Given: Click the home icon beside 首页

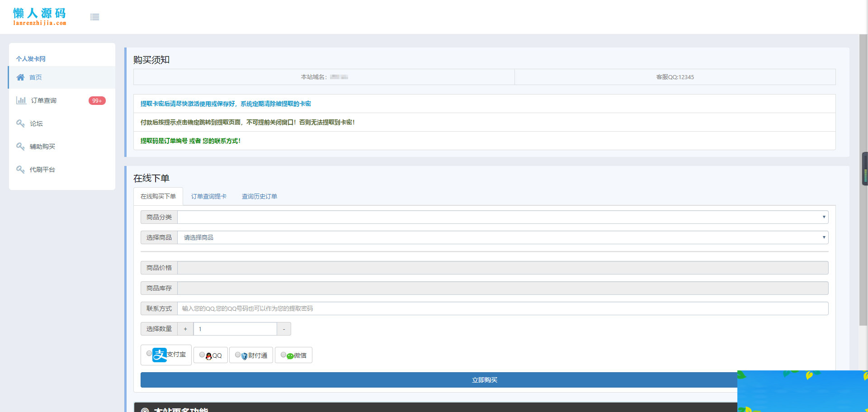Looking at the screenshot, I should click(20, 77).
